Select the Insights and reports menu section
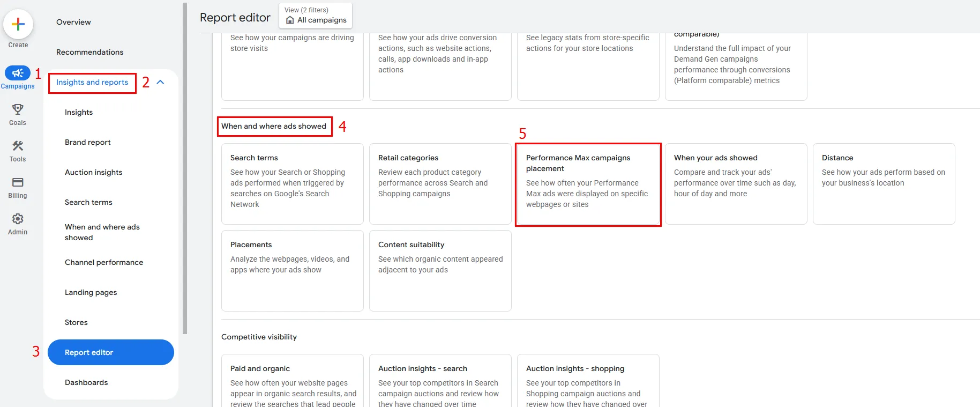The image size is (980, 407). (92, 83)
